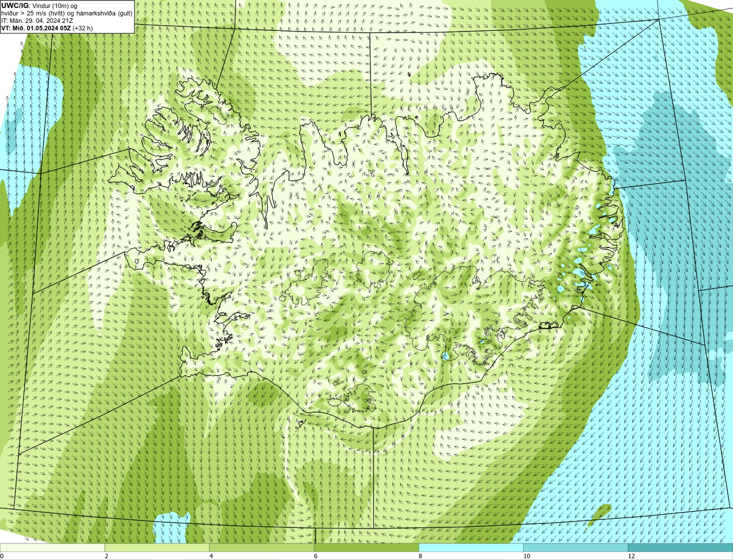Click the 2–4 m/s light green legend swatch
This screenshot has width=733, height=560.
(x=157, y=547)
